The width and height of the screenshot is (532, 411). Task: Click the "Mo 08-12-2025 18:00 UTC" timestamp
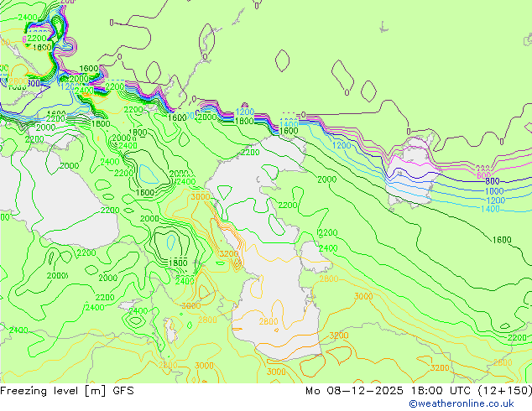pyautogui.click(x=388, y=391)
